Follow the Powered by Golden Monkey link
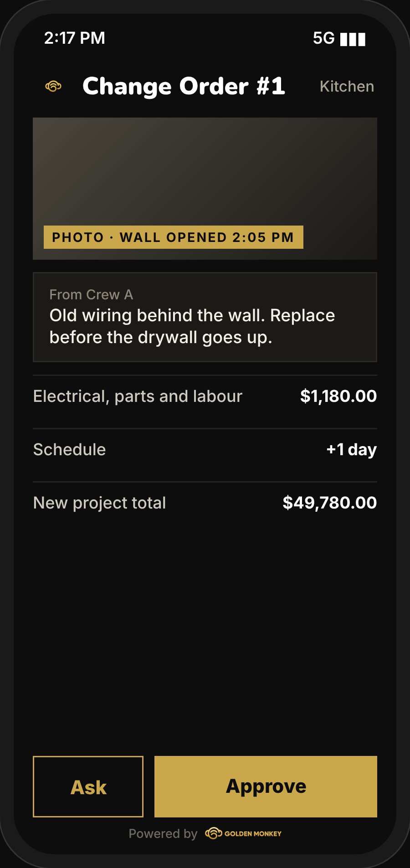 click(x=205, y=833)
